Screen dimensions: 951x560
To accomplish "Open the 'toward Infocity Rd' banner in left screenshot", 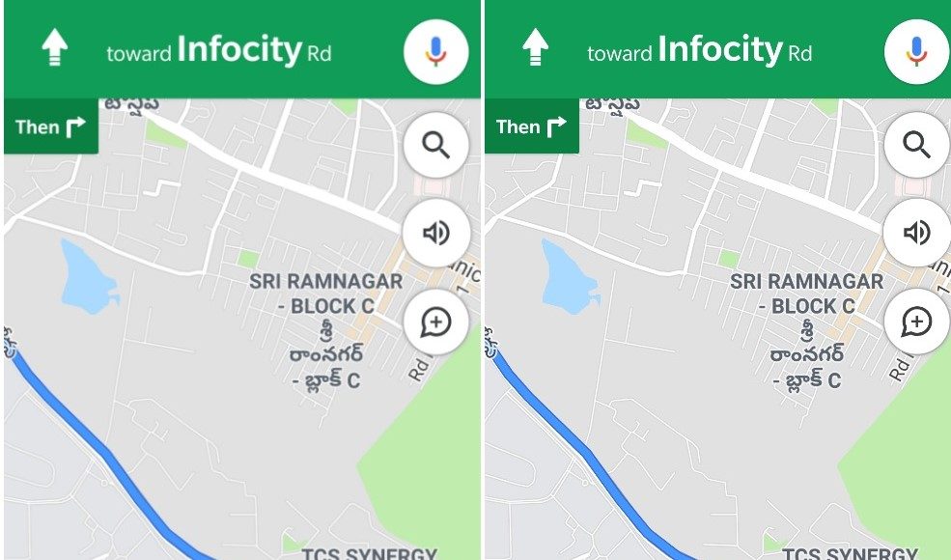I will [219, 50].
